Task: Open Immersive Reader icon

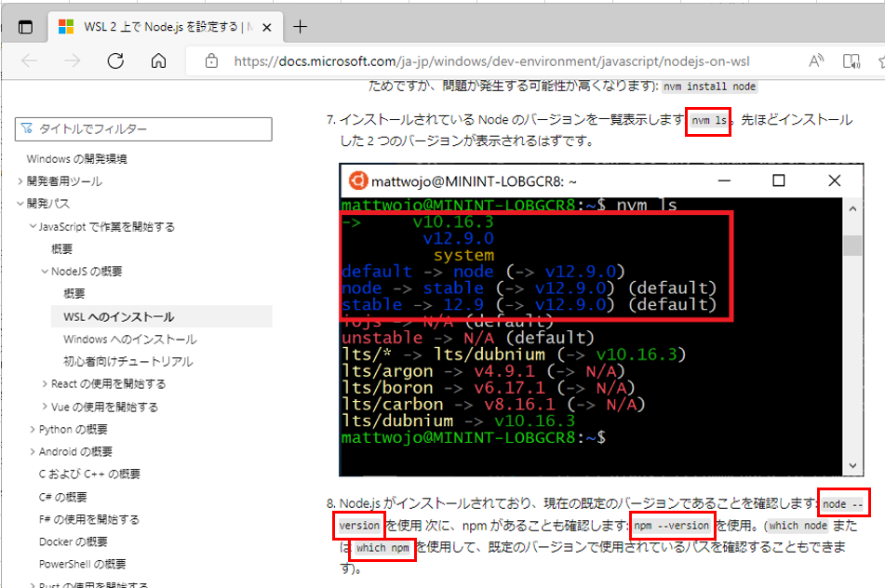Action: pos(851,61)
